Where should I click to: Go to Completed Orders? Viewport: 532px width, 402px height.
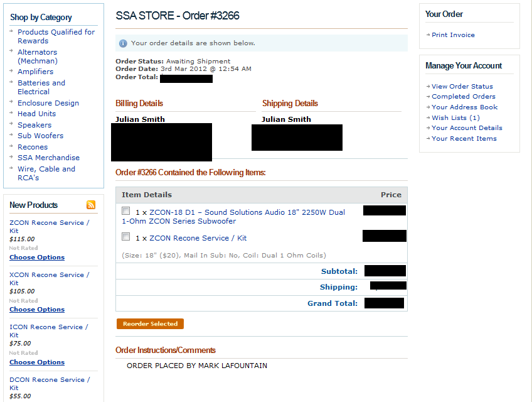pyautogui.click(x=463, y=97)
